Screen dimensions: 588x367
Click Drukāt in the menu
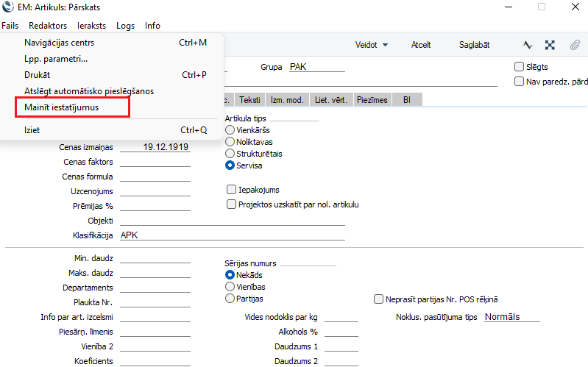[x=37, y=75]
